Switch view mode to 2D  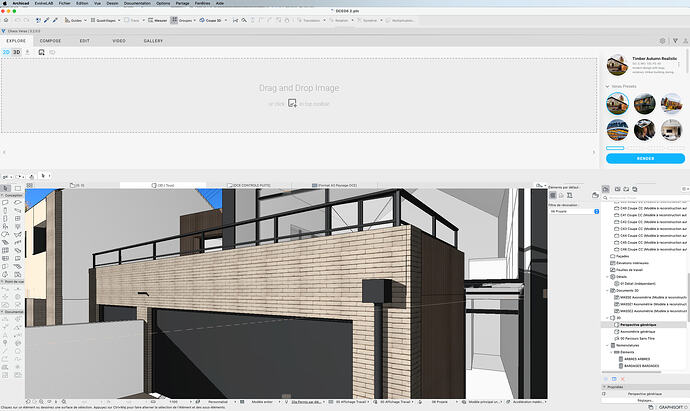[x=6, y=49]
